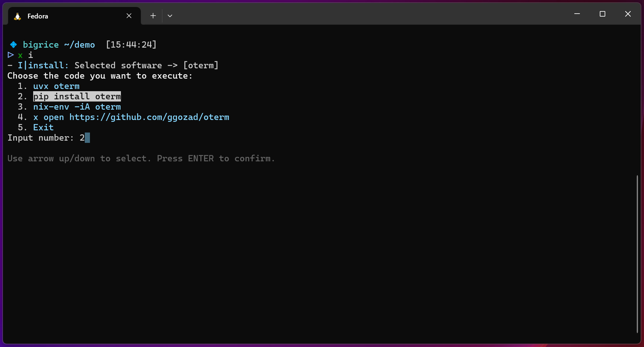Click the 'bigrice' username text
The width and height of the screenshot is (644, 347).
[41, 45]
